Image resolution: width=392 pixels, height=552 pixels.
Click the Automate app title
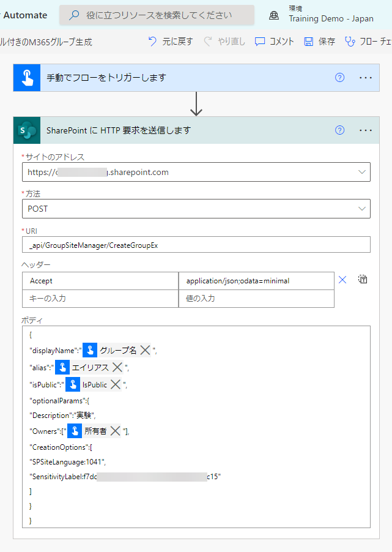(25, 15)
